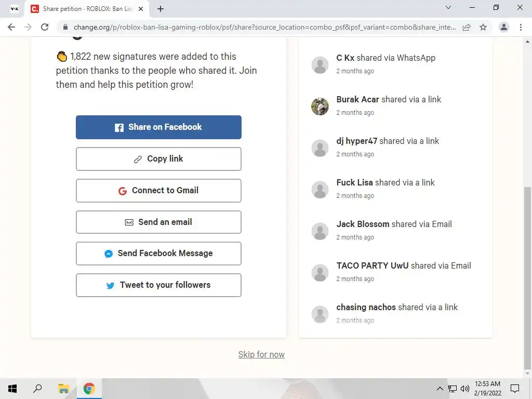
Task: Click Share on Facebook button
Action: tap(158, 127)
